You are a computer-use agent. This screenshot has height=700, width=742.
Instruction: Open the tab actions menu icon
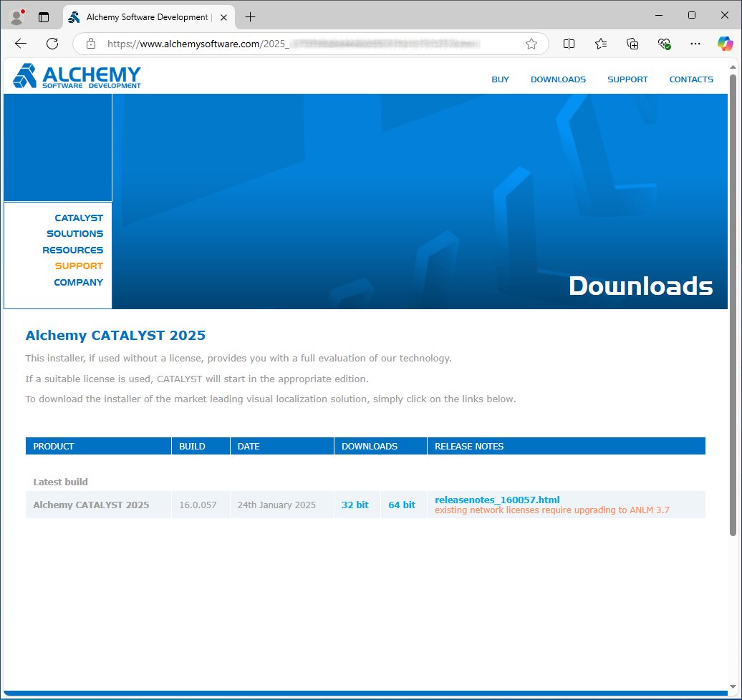[44, 17]
